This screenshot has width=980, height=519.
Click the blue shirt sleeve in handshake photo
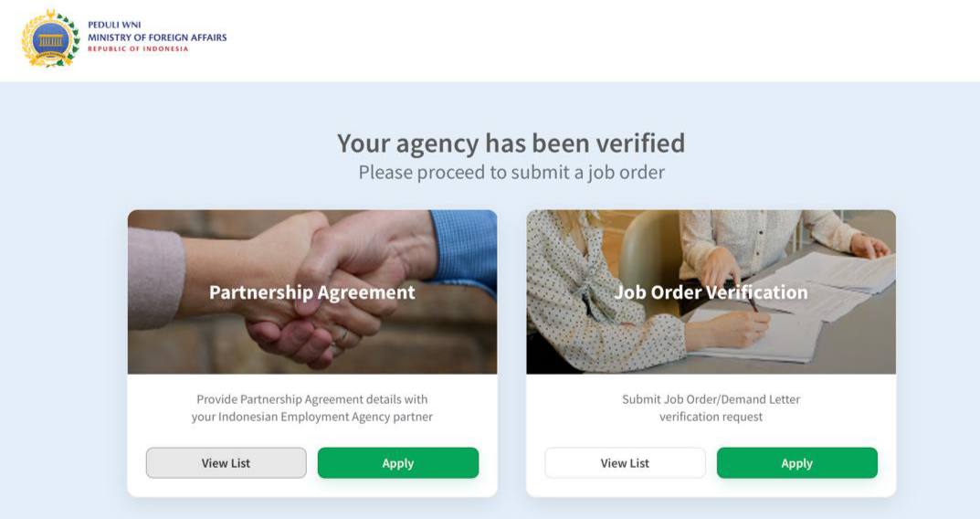466,247
